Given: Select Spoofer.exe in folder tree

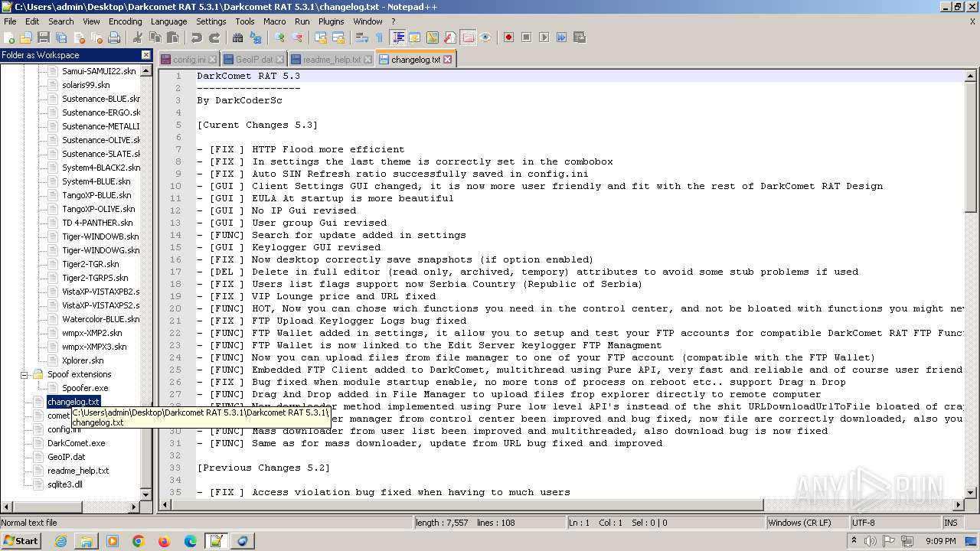Looking at the screenshot, I should pos(85,388).
